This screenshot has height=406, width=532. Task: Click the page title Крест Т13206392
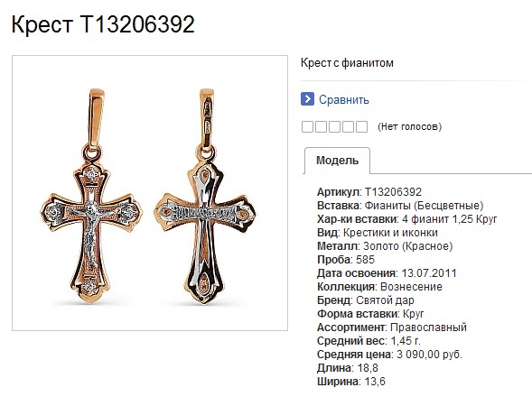point(103,24)
